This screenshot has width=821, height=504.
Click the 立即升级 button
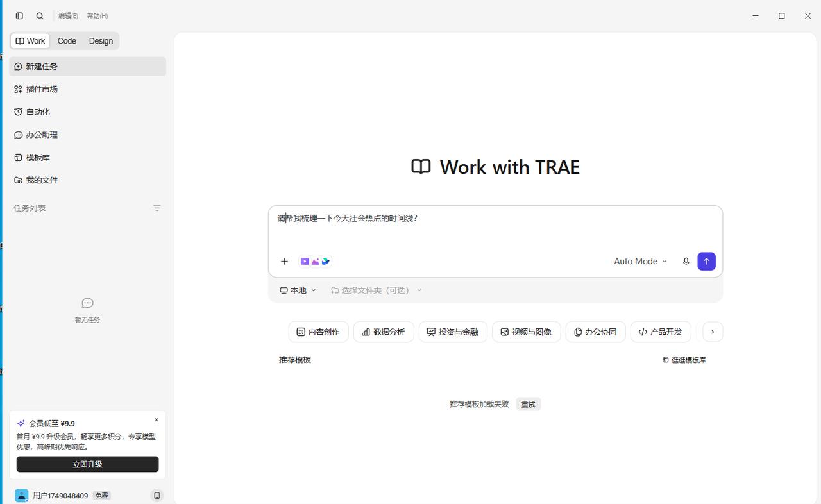point(87,464)
